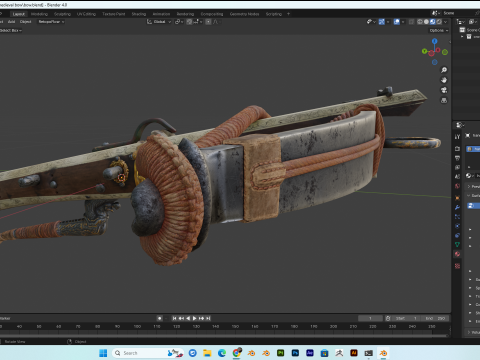Click the play animation button
Screen dimensions: 480x360
[x=195, y=318]
